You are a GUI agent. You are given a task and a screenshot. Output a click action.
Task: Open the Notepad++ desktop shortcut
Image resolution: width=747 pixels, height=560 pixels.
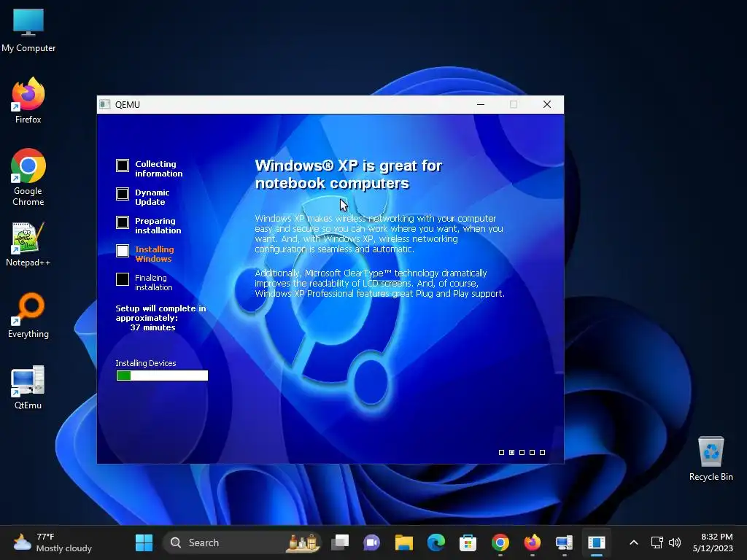pos(28,244)
